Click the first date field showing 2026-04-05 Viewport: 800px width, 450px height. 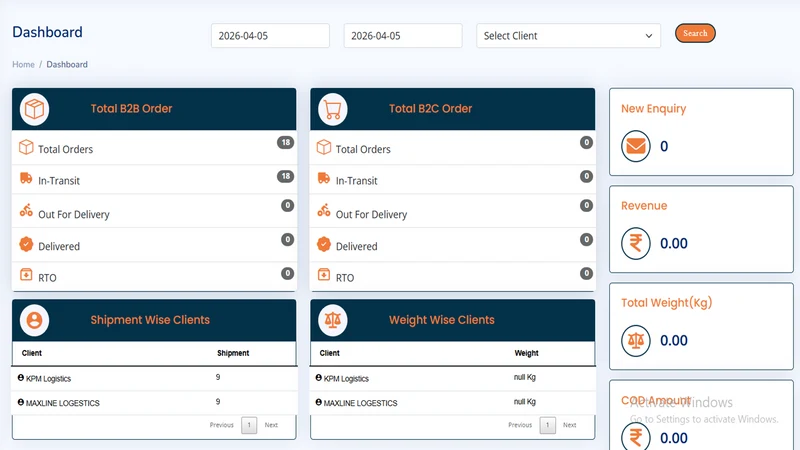[x=270, y=36]
